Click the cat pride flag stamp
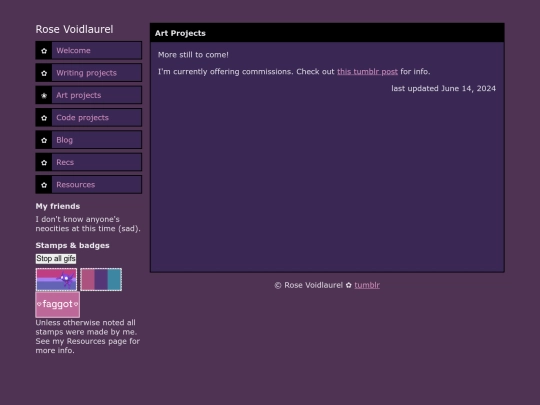This screenshot has height=405, width=540. click(x=56, y=279)
